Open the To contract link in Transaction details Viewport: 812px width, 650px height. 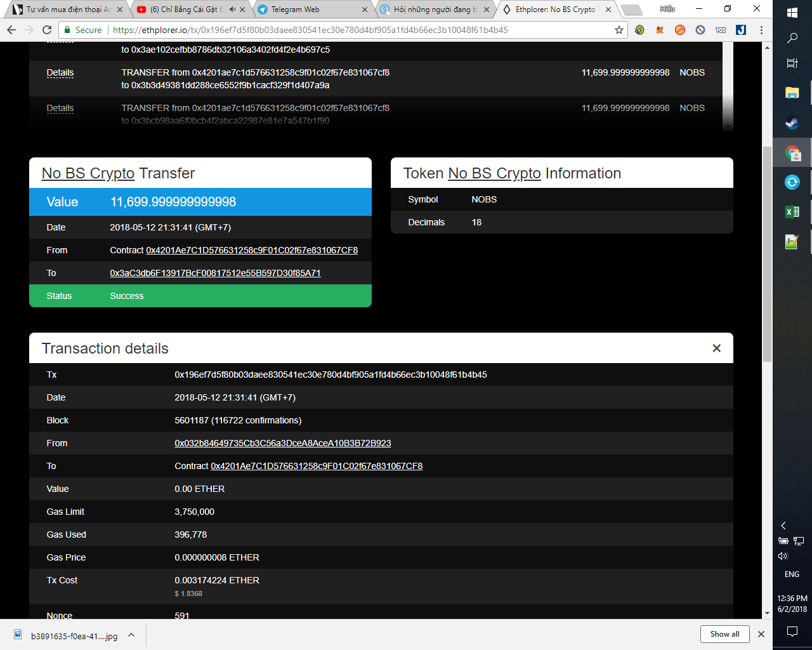[317, 466]
